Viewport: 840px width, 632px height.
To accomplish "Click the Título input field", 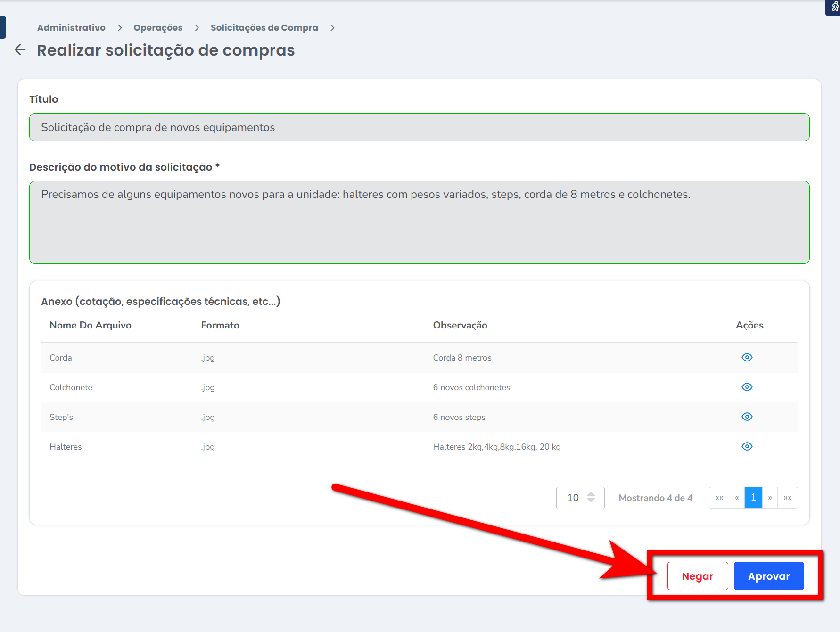I will pyautogui.click(x=419, y=127).
